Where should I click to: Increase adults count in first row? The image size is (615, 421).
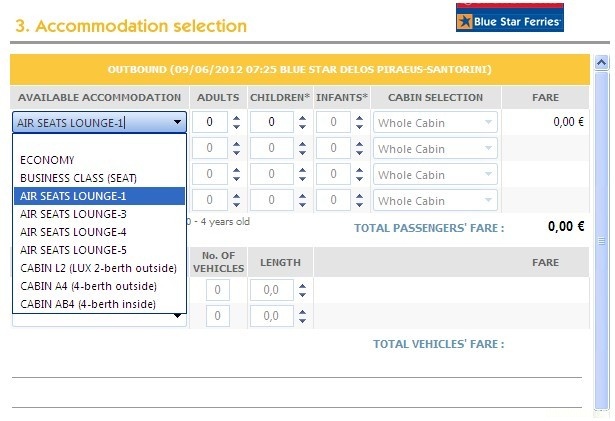coord(236,117)
